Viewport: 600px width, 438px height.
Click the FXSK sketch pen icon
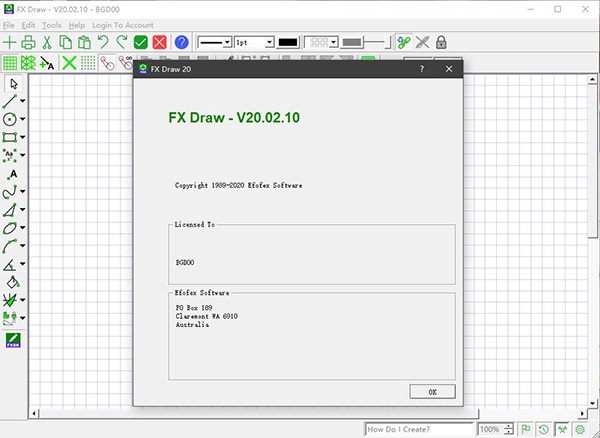coord(13,340)
